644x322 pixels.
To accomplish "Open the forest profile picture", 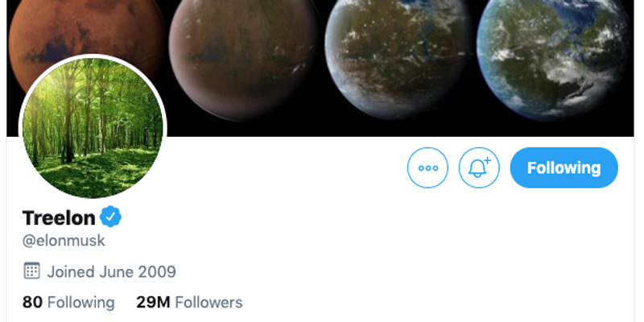I will click(93, 127).
